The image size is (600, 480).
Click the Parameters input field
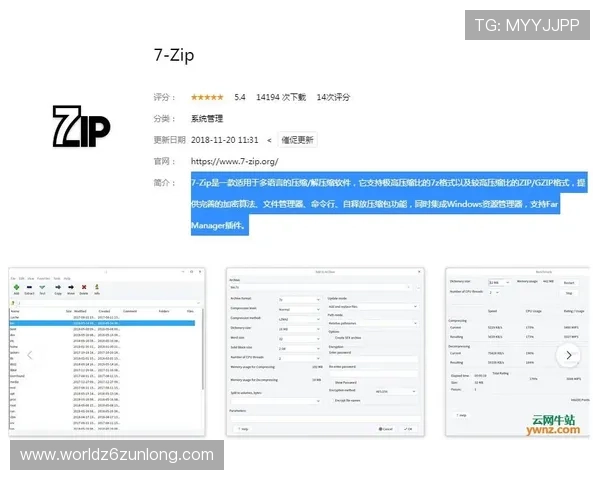coord(325,418)
